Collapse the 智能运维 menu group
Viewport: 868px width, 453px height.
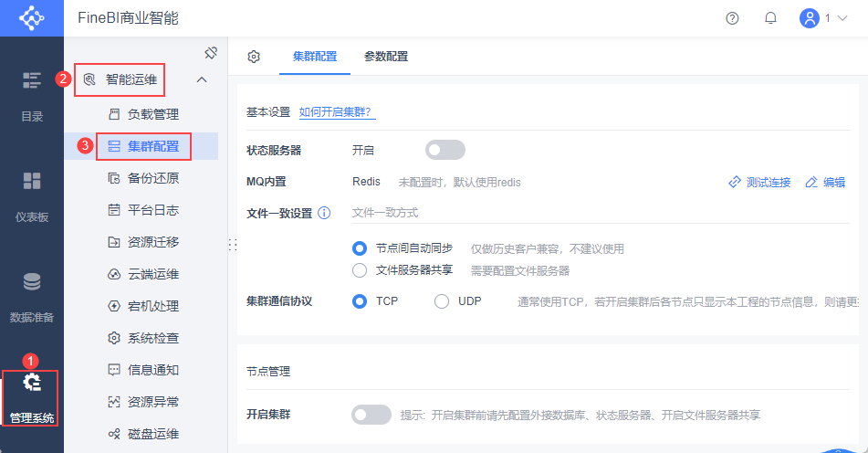pyautogui.click(x=202, y=79)
